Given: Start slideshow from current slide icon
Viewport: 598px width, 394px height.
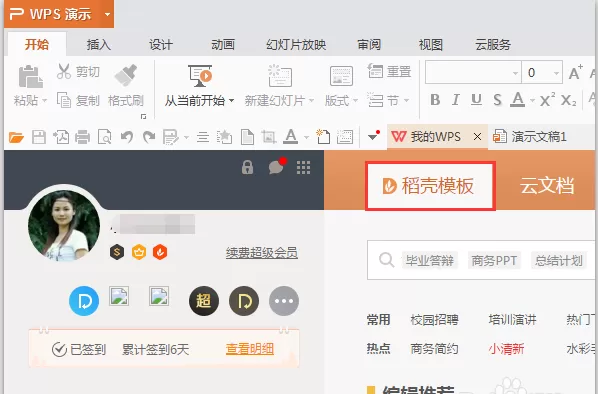Looking at the screenshot, I should [200, 76].
